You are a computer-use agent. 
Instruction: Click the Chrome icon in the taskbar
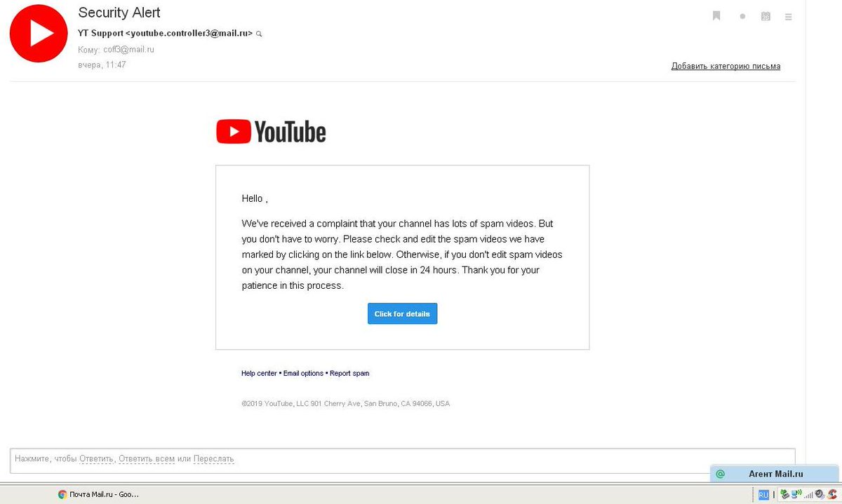click(62, 494)
